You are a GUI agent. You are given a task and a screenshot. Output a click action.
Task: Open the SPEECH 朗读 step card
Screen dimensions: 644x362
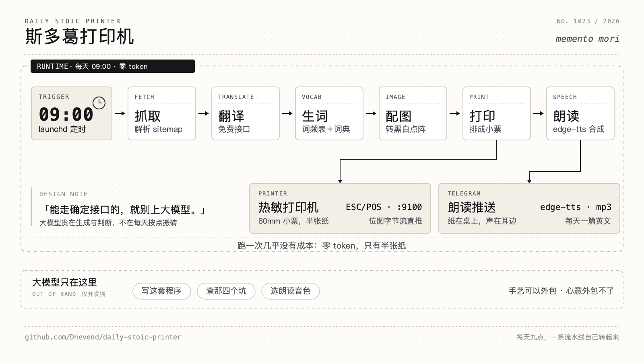pos(580,113)
